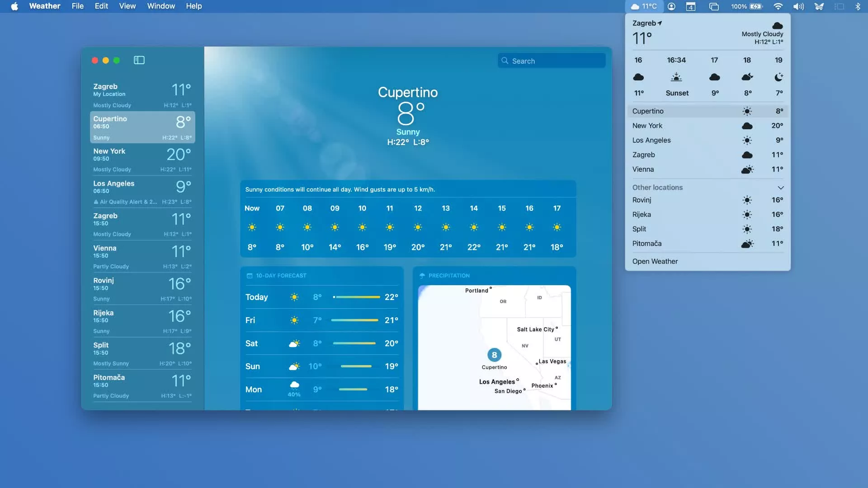Click the butterfly app icon in menu bar
The height and width of the screenshot is (488, 868).
pyautogui.click(x=819, y=6)
